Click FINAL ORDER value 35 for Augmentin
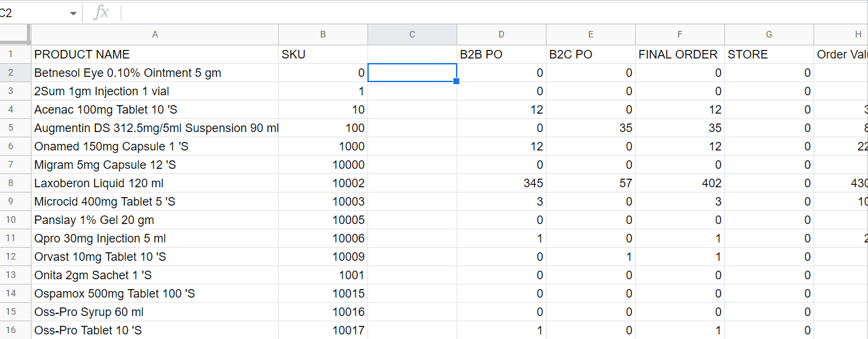Image resolution: width=868 pixels, height=339 pixels. tap(680, 128)
